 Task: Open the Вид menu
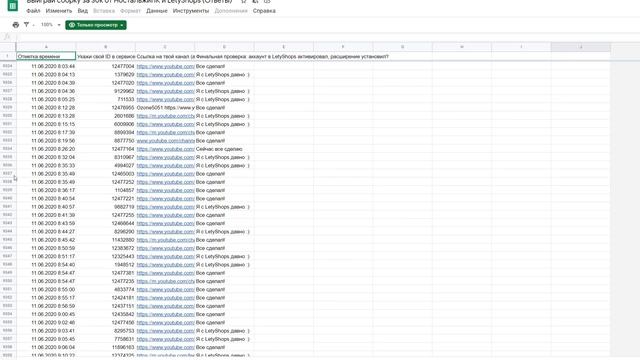[83, 11]
